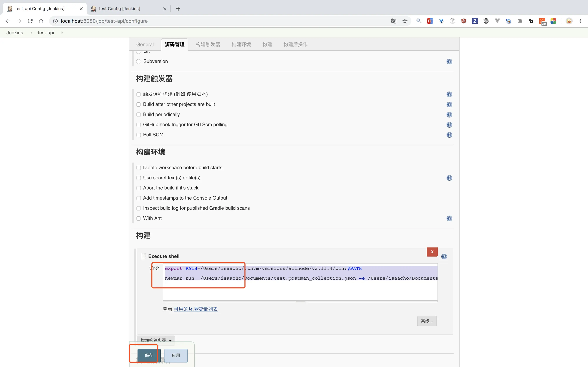Image resolution: width=588 pixels, height=367 pixels.
Task: Open help for Poll SCM
Action: pyautogui.click(x=449, y=135)
